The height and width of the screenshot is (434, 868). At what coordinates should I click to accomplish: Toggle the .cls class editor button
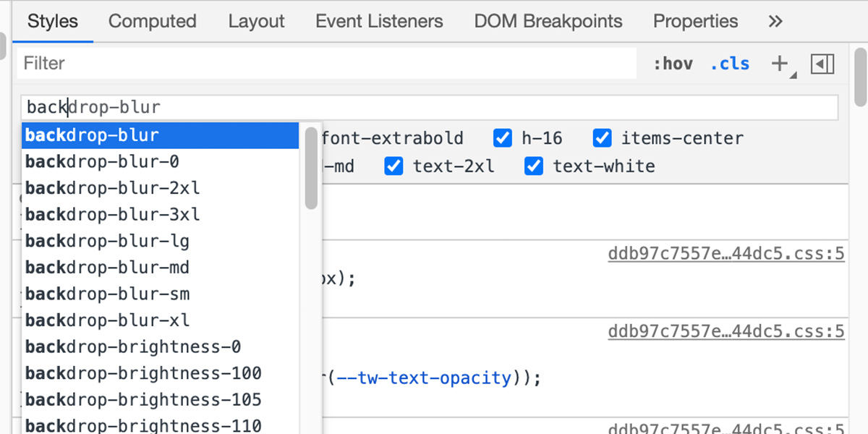(730, 64)
